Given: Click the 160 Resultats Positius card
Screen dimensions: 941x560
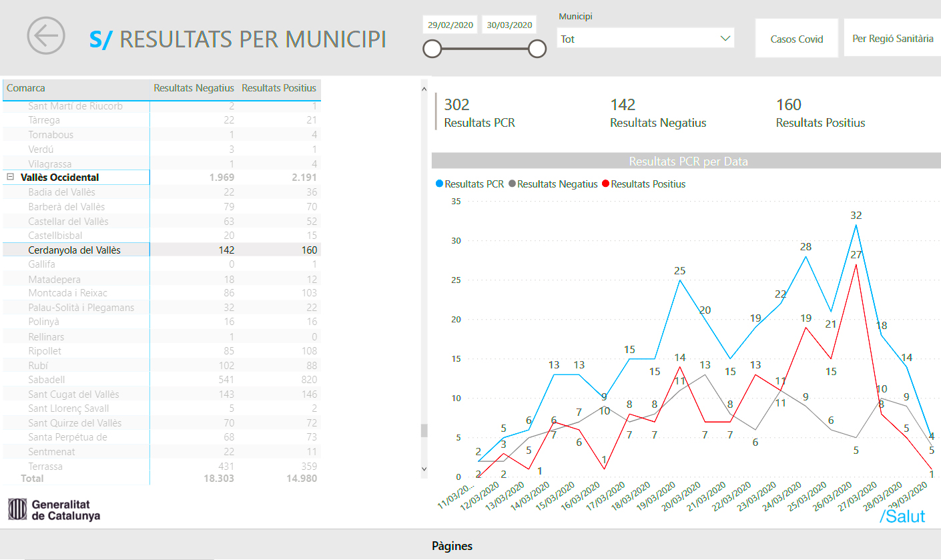Looking at the screenshot, I should click(820, 112).
